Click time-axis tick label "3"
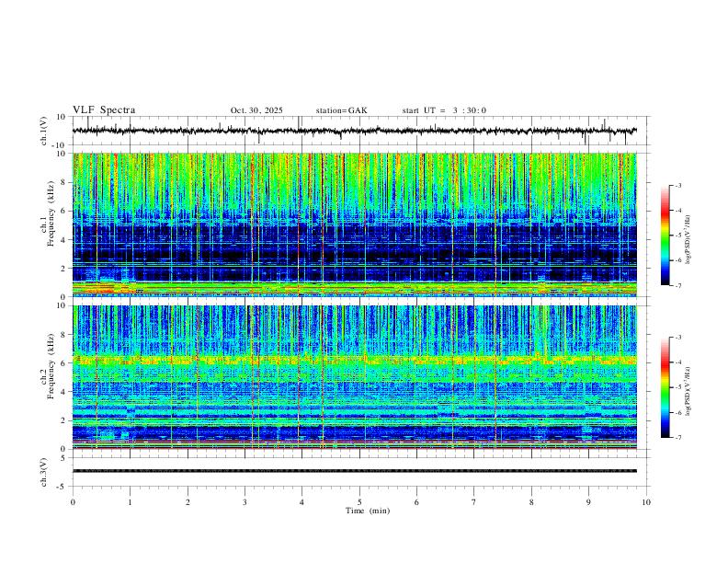Viewport: 728px width, 563px height. pyautogui.click(x=245, y=502)
